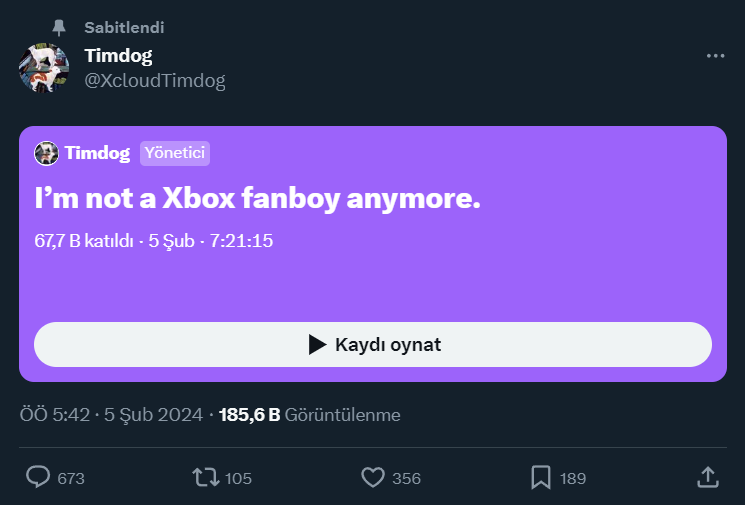Click the reply speech bubble icon
The image size is (745, 505).
[x=38, y=477]
